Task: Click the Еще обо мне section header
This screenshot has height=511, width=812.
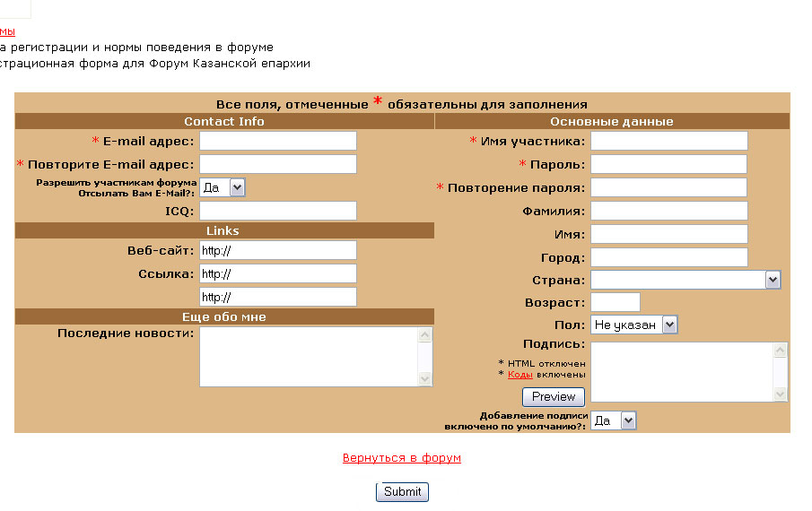Action: (x=224, y=316)
